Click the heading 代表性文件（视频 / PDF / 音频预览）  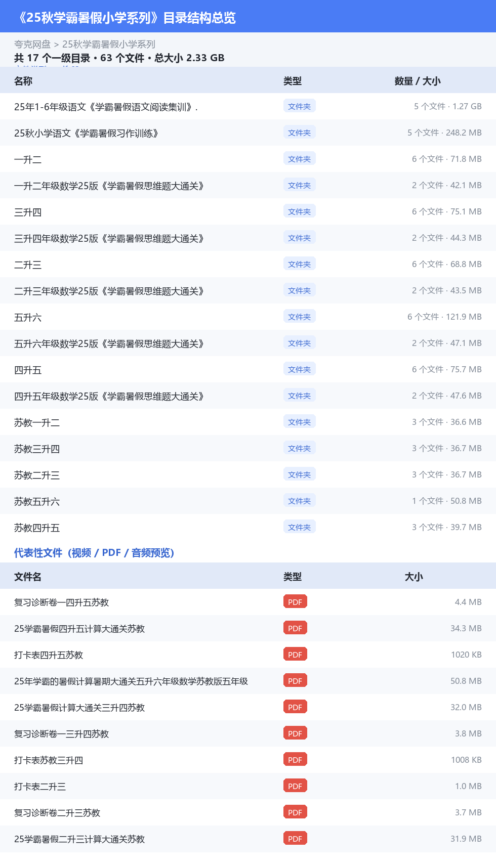tap(94, 553)
